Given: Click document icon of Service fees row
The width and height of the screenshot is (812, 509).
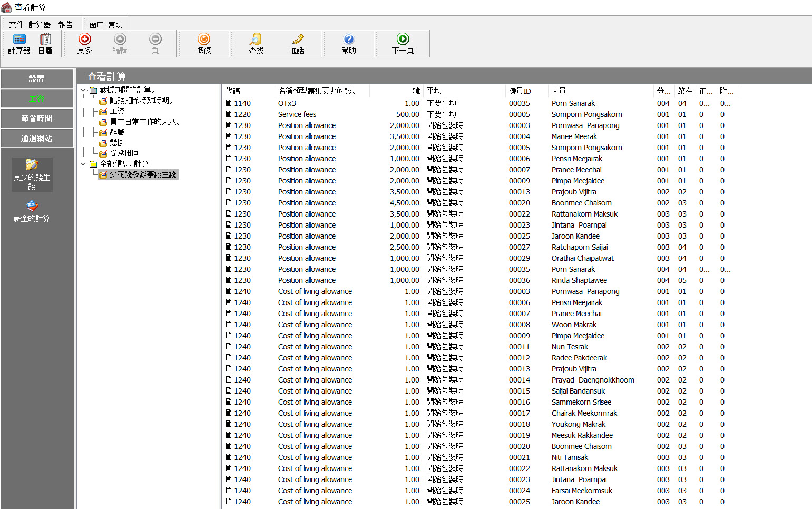Looking at the screenshot, I should 229,114.
